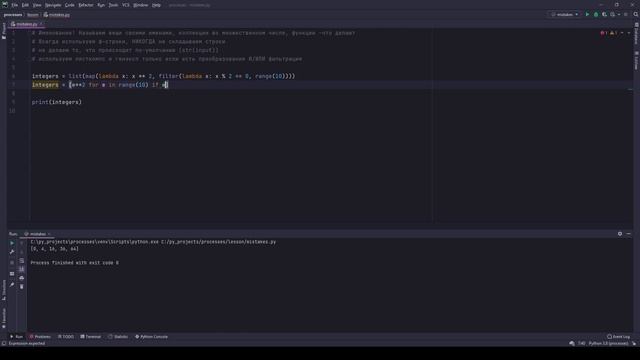Click mistakes.py in the breadcrumb bar
The height and width of the screenshot is (360, 640).
pos(57,15)
